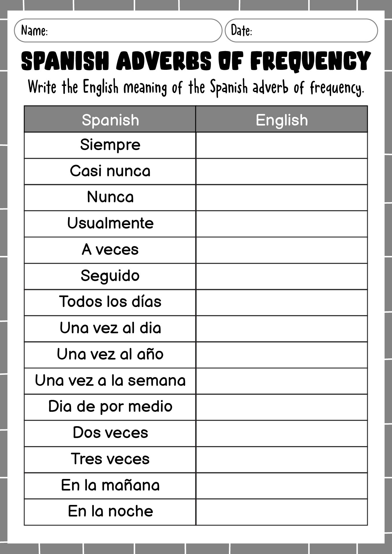Click the English cell for Usualmente
Image resolution: width=392 pixels, height=554 pixels.
click(281, 224)
